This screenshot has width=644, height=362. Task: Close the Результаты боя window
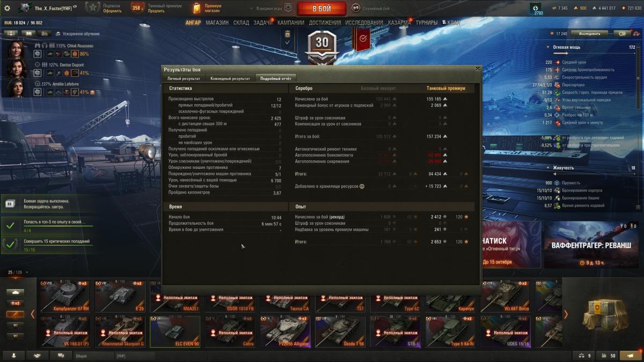[x=477, y=69]
